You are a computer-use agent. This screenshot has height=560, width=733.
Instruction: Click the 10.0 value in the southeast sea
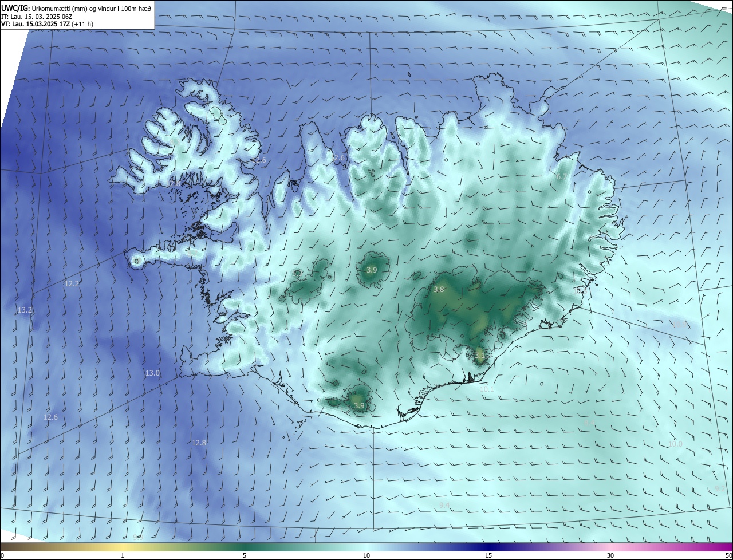click(676, 444)
